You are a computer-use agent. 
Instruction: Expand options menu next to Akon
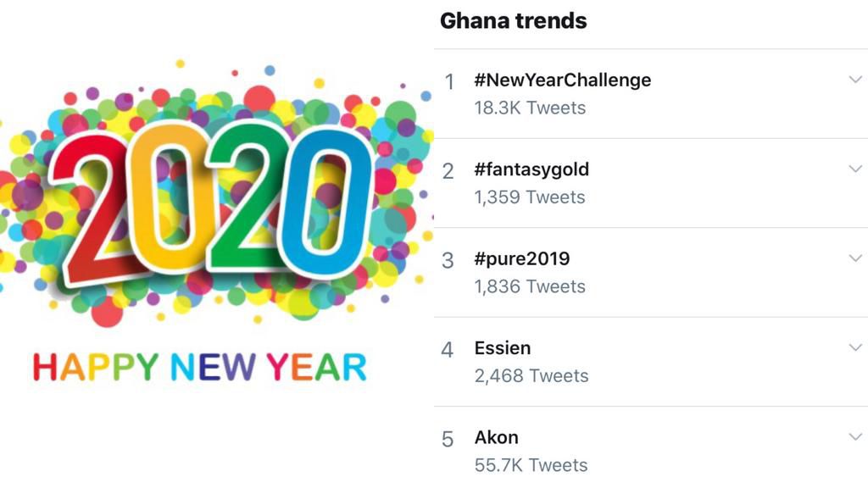tap(855, 437)
